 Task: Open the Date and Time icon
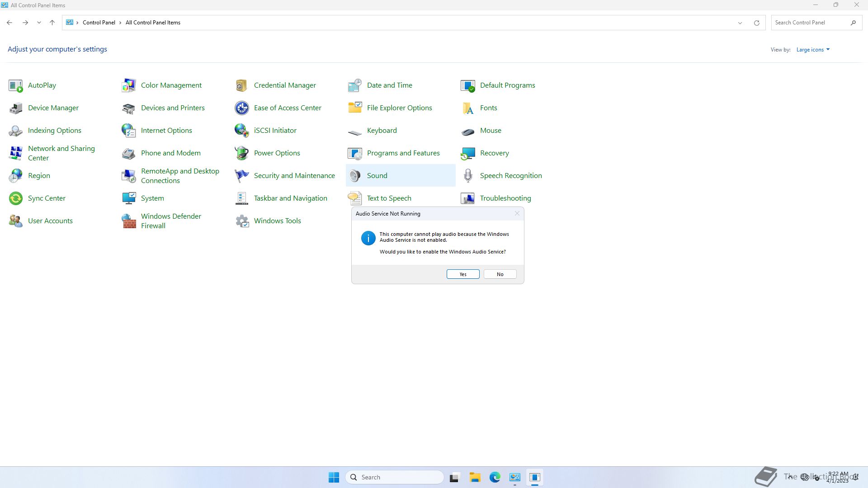355,85
